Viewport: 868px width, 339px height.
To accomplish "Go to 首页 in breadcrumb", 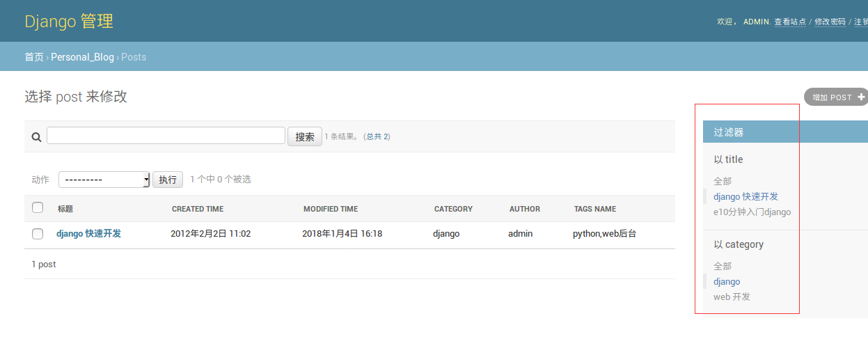I will pos(34,57).
